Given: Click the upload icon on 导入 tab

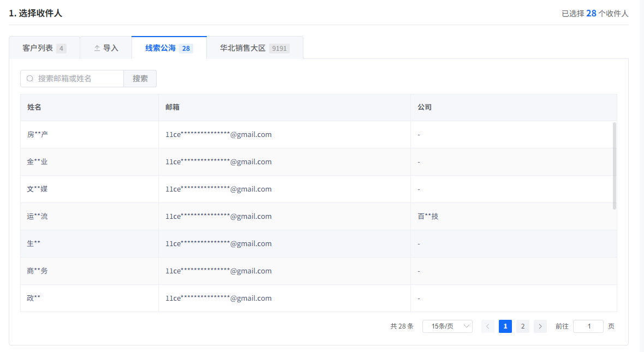Looking at the screenshot, I should click(97, 48).
